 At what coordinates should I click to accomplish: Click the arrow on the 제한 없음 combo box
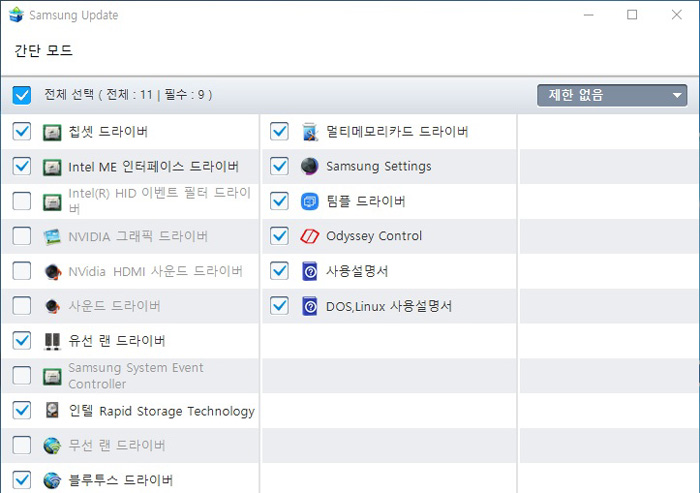point(678,96)
